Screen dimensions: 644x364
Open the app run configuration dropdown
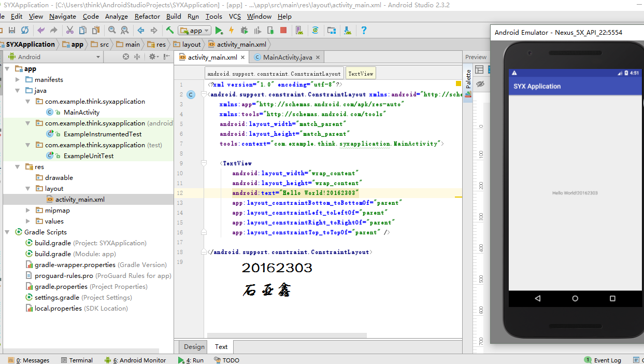tap(194, 30)
